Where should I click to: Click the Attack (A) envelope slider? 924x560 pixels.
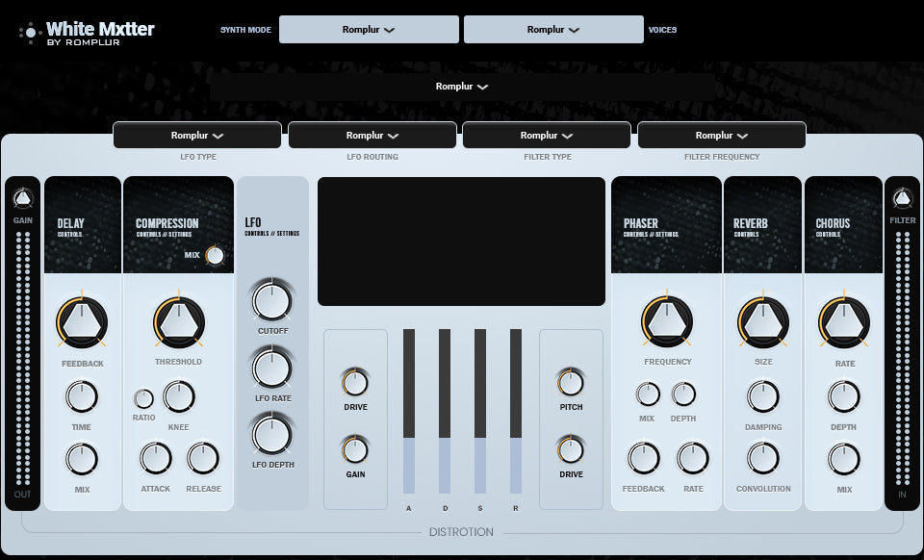408,411
